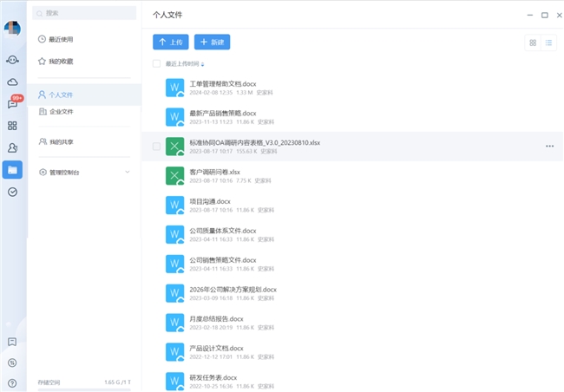
Task: Open the contacts icon in left sidebar
Action: [12, 147]
